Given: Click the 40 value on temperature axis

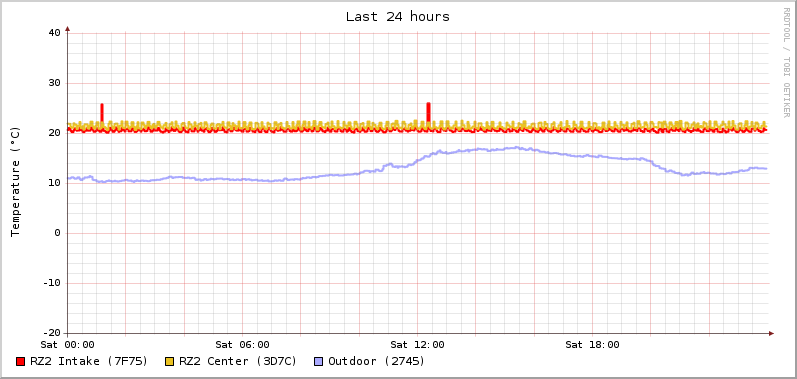Looking at the screenshot, I should tap(54, 33).
